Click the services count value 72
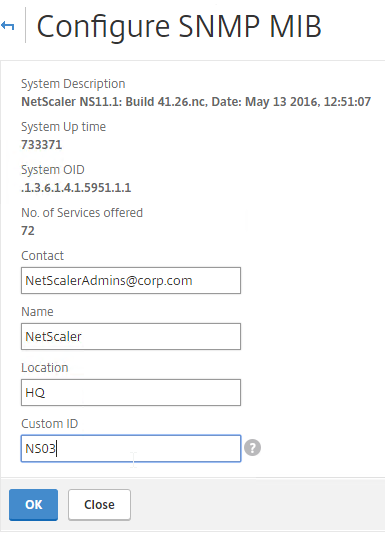This screenshot has height=534, width=385. tap(28, 231)
